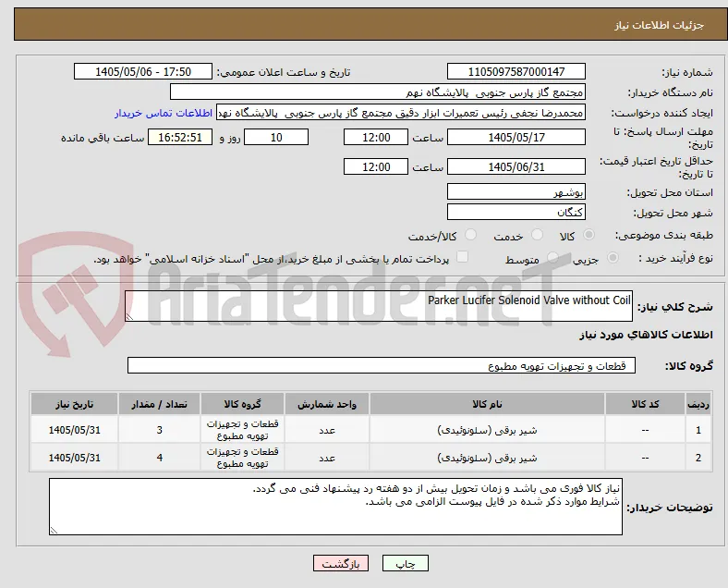Click the need number field 1105097587000147

(x=516, y=71)
